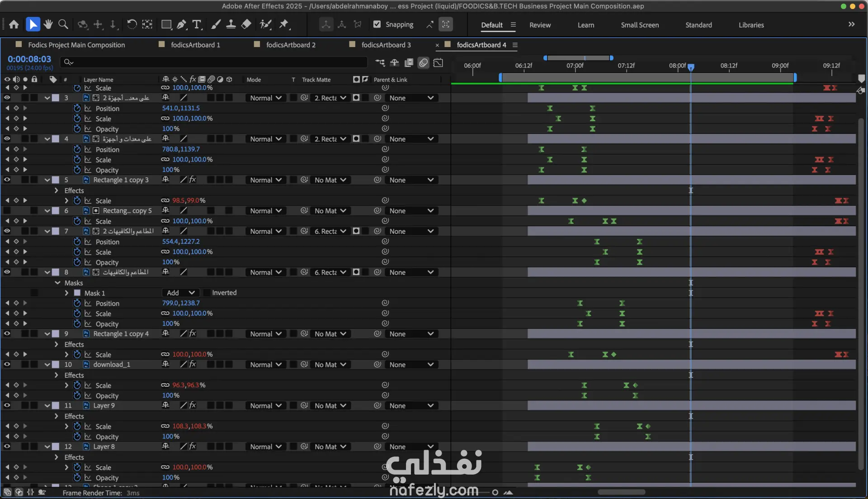The width and height of the screenshot is (868, 499).
Task: Select the Pen tool
Action: point(181,24)
